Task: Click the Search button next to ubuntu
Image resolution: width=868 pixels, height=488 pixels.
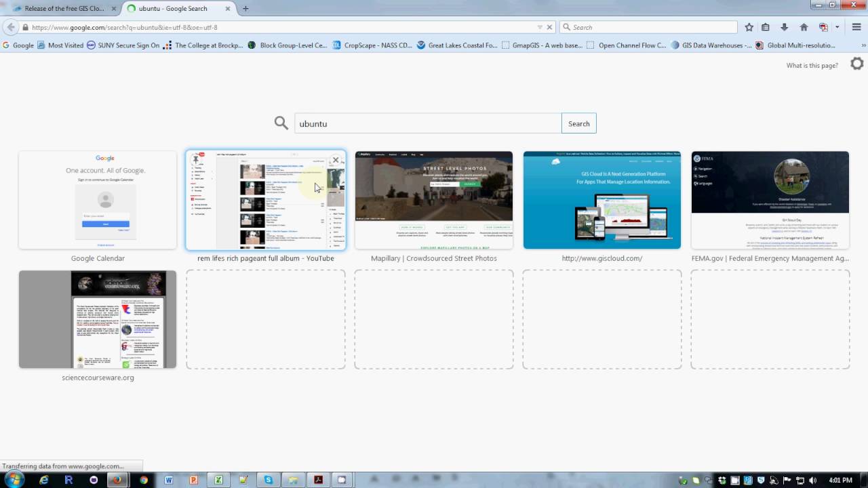Action: pyautogui.click(x=579, y=123)
